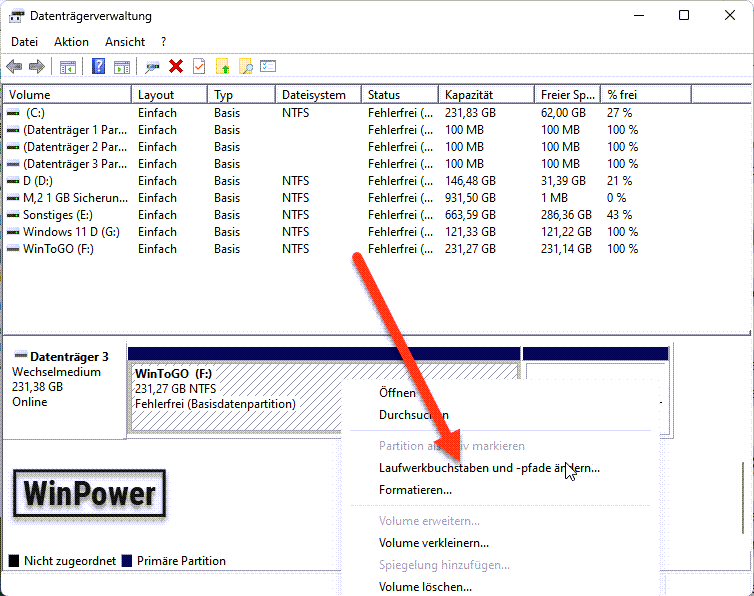Screen dimensions: 754x596
Task: Click the Back arrow toolbar icon
Action: pos(14,66)
